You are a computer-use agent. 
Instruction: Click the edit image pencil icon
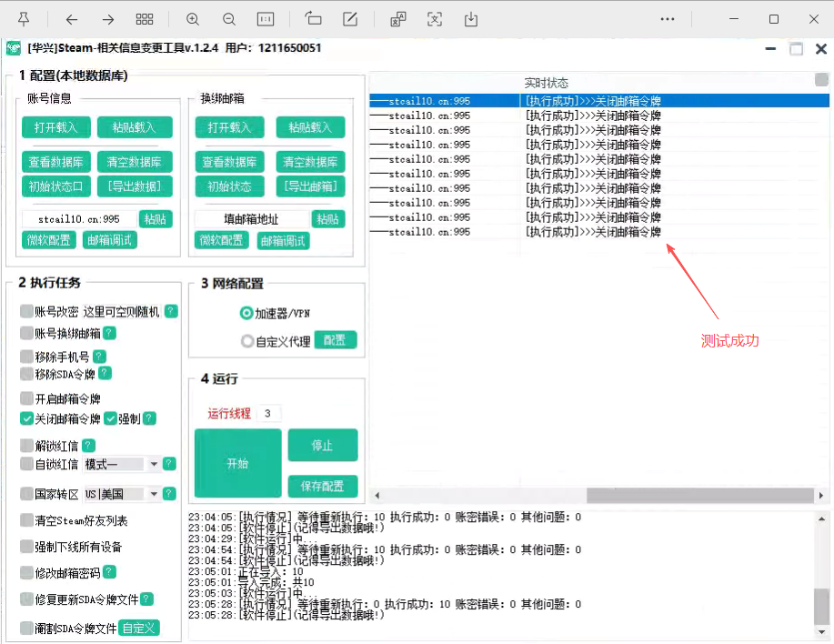(350, 19)
